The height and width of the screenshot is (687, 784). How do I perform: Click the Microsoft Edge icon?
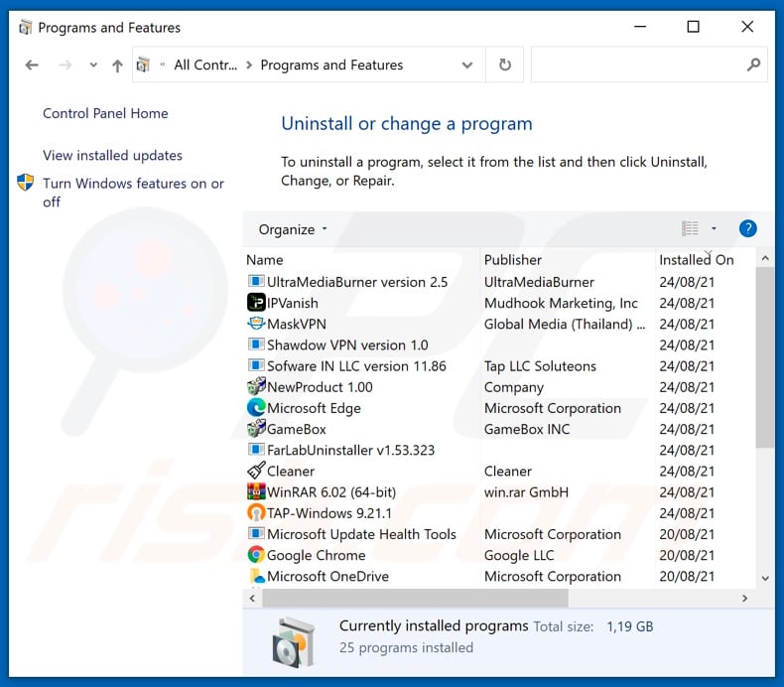(x=256, y=407)
